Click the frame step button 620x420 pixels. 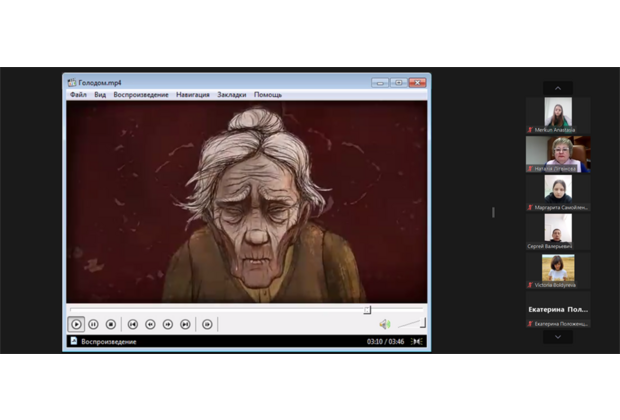click(207, 324)
